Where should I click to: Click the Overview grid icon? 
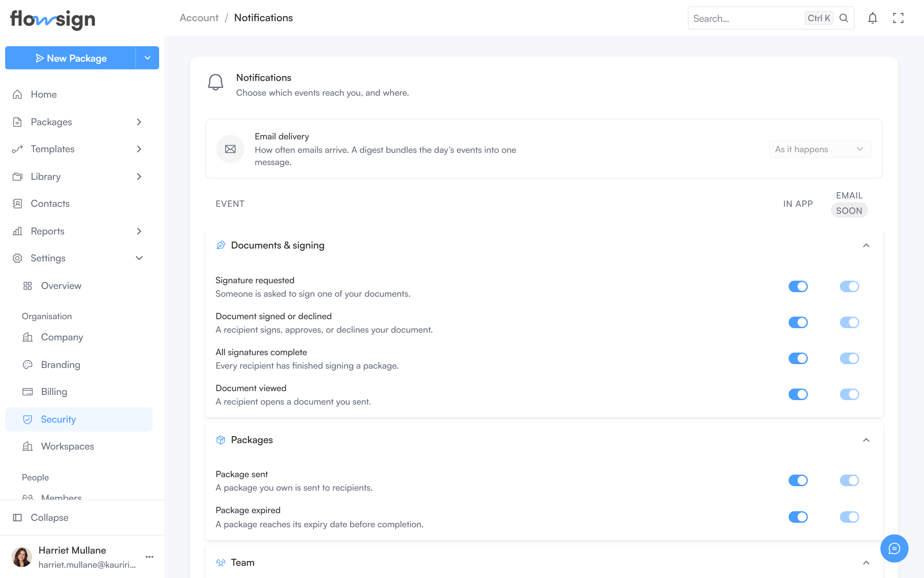(28, 285)
